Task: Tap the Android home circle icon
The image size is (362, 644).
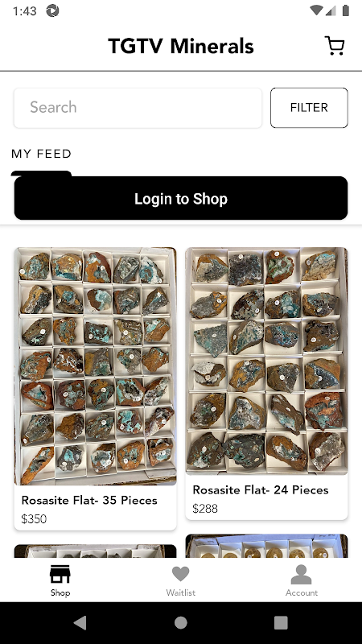Action: click(180, 622)
